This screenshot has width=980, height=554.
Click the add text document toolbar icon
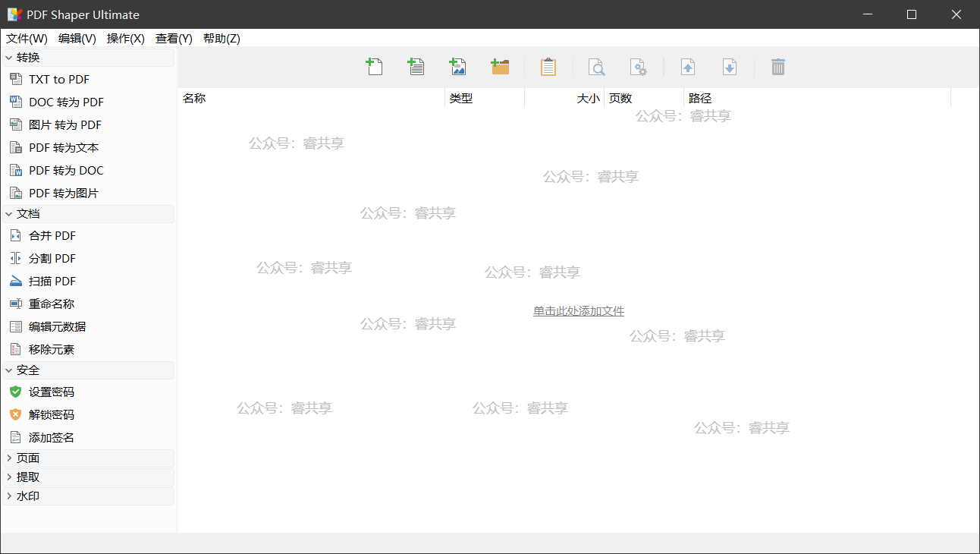click(416, 67)
